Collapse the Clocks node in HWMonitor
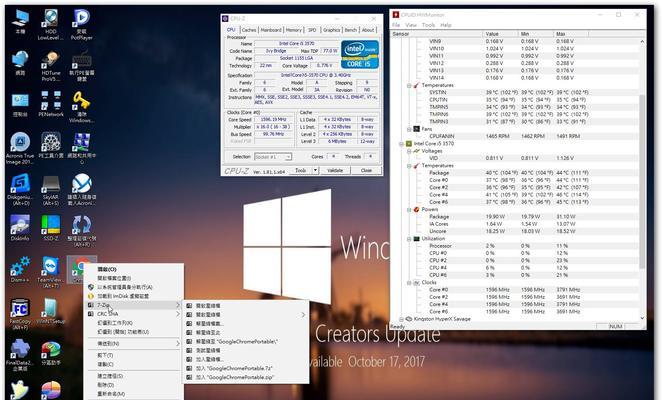Screen dimensions: 662x400 (x=409, y=282)
